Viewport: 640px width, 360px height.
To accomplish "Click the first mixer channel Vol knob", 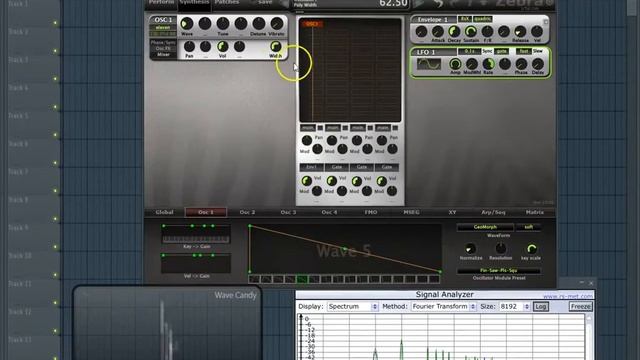I will pyautogui.click(x=307, y=181).
